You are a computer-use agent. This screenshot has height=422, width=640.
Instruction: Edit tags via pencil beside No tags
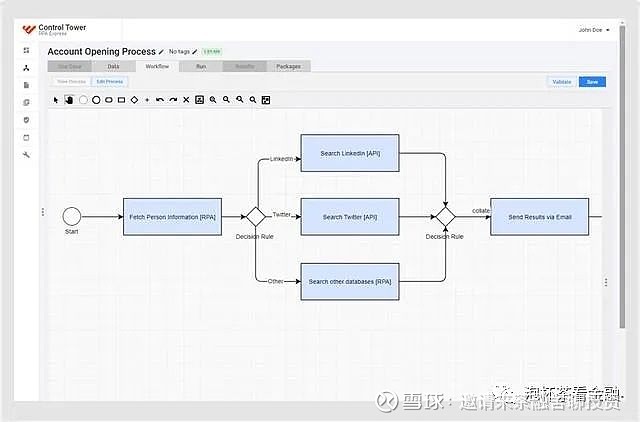(195, 52)
